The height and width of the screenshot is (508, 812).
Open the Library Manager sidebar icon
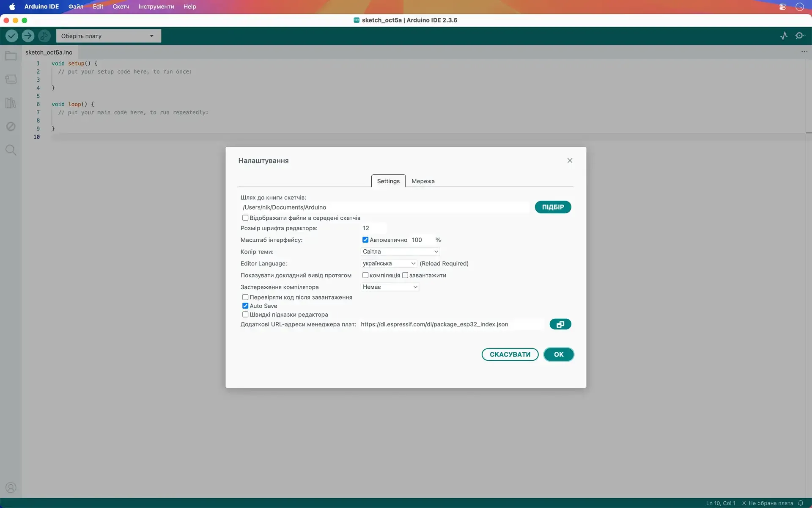coord(11,103)
